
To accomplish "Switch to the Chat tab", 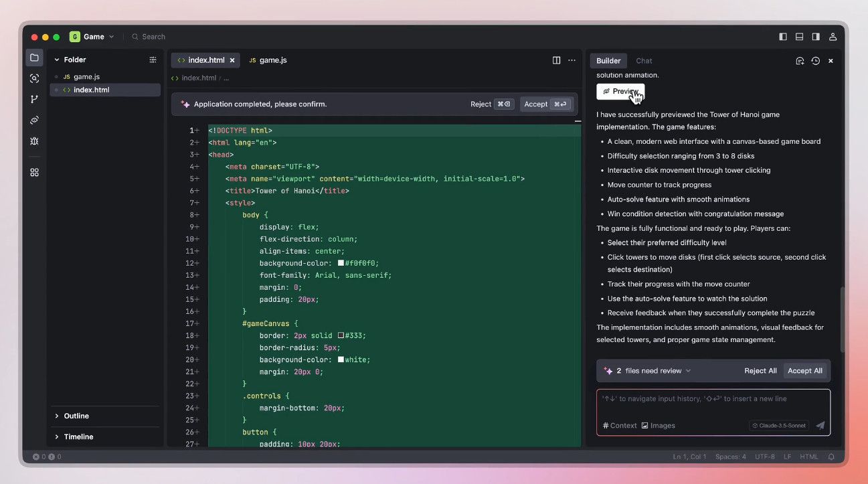I will coord(644,61).
